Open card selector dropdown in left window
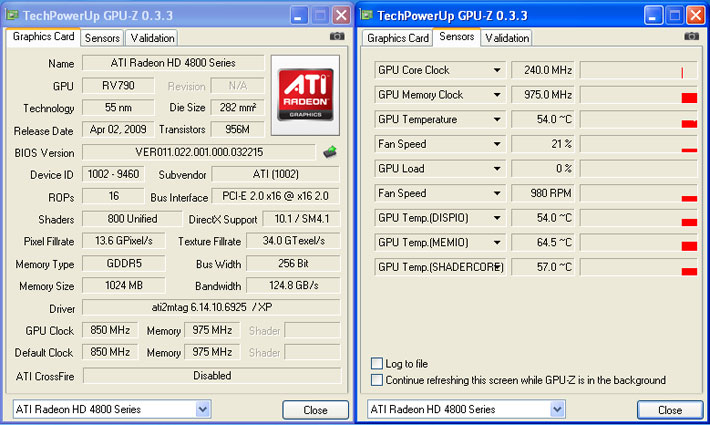 [x=202, y=409]
